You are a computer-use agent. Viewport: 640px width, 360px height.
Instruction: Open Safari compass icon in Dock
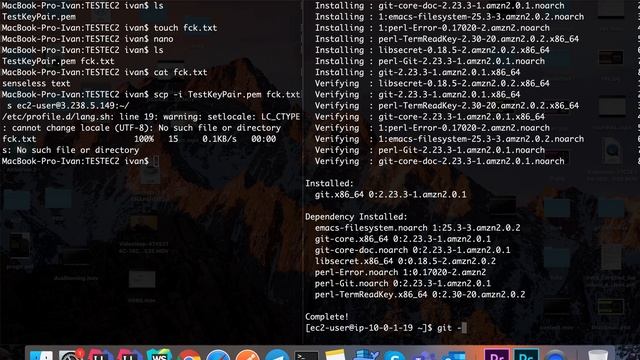click(x=218, y=355)
